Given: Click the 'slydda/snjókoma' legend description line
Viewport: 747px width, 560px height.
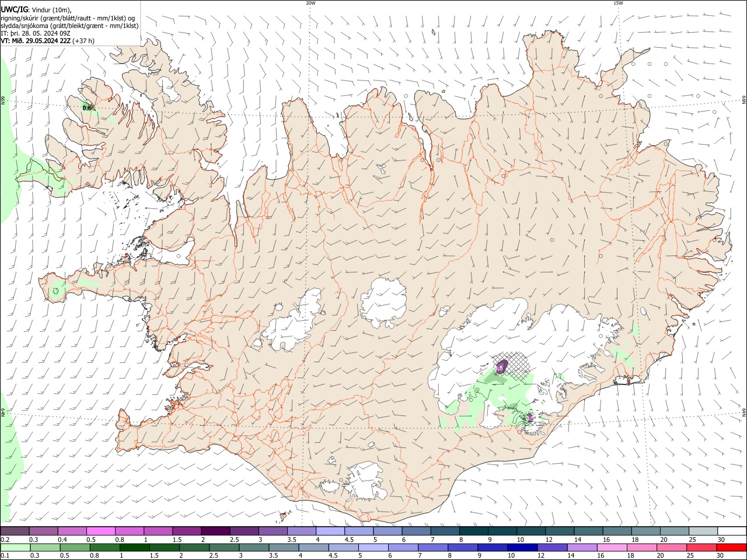Looking at the screenshot, I should coord(69,26).
